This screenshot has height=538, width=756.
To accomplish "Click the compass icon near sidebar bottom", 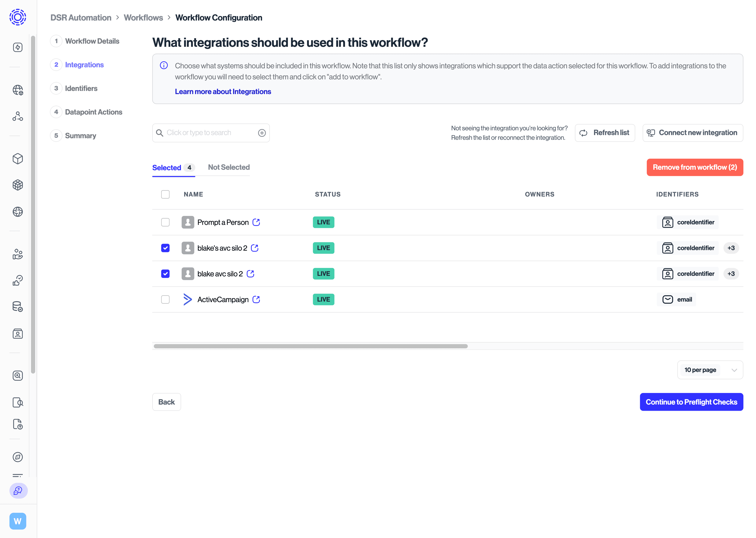I will (x=18, y=457).
